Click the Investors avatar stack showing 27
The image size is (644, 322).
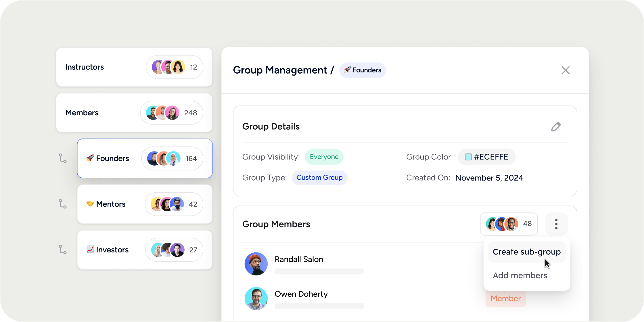174,250
